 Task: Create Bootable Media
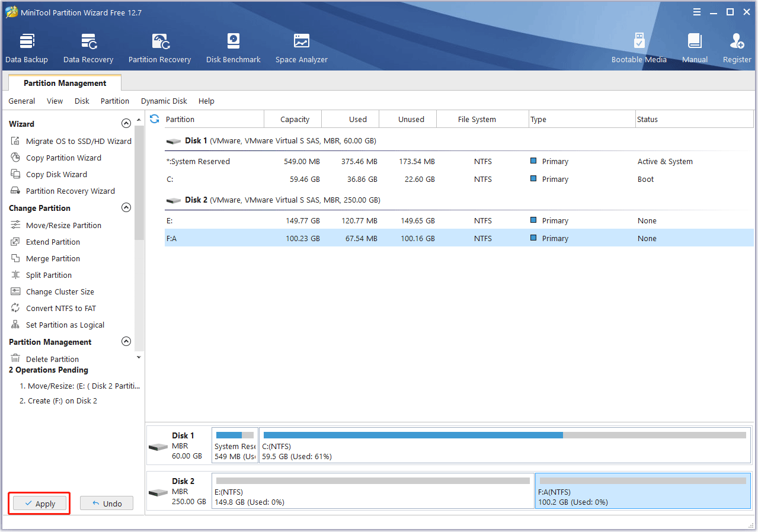[x=639, y=47]
